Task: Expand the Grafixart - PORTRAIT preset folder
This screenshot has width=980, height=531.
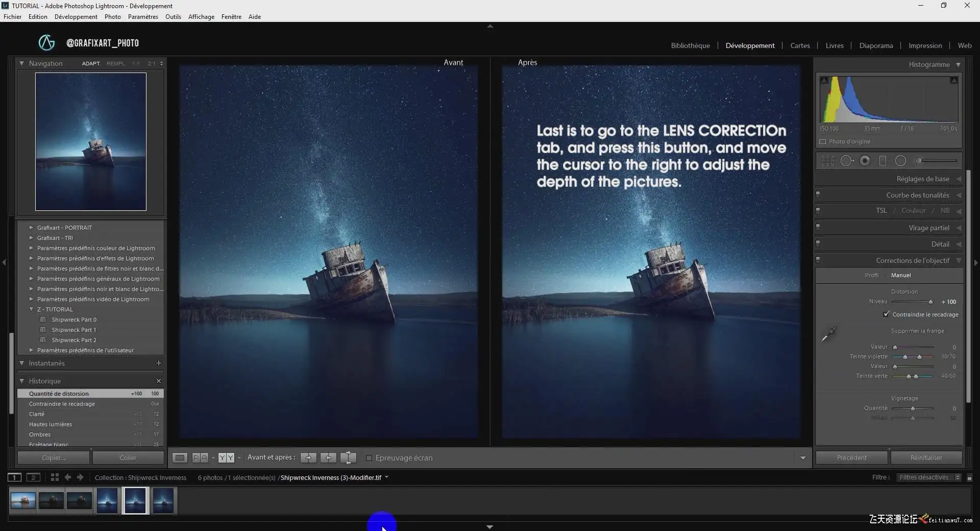Action: point(31,228)
